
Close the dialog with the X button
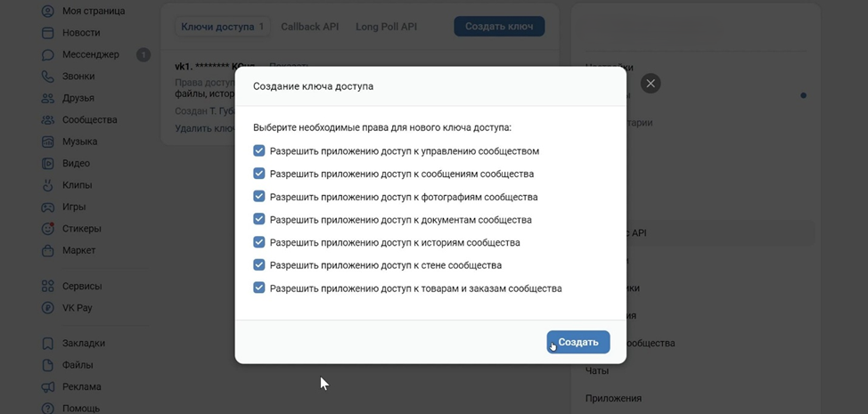pos(651,84)
